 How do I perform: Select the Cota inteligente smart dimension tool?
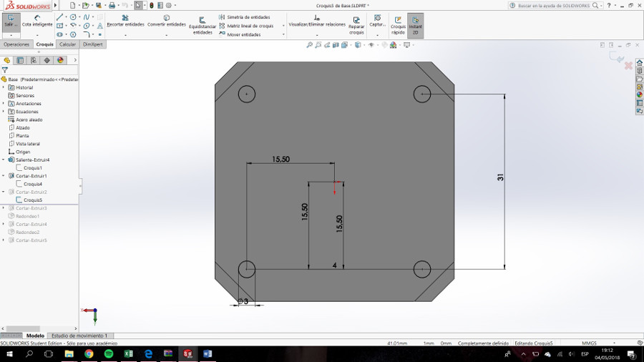pos(37,21)
